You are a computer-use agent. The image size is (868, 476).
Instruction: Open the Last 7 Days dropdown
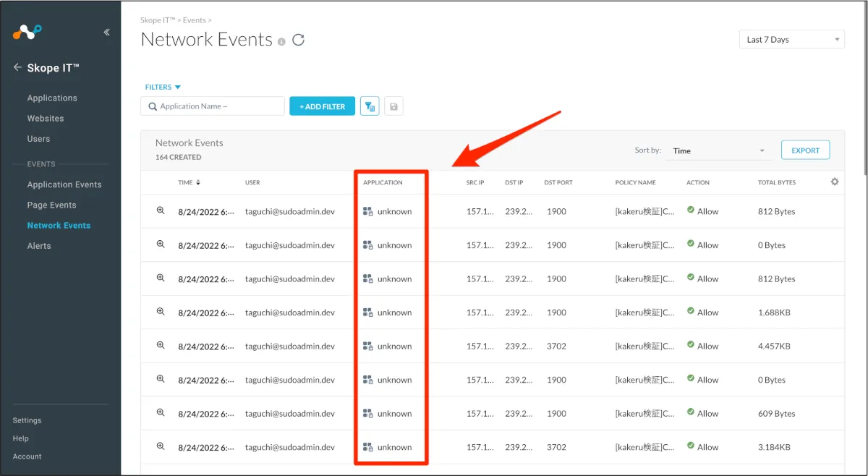[791, 40]
